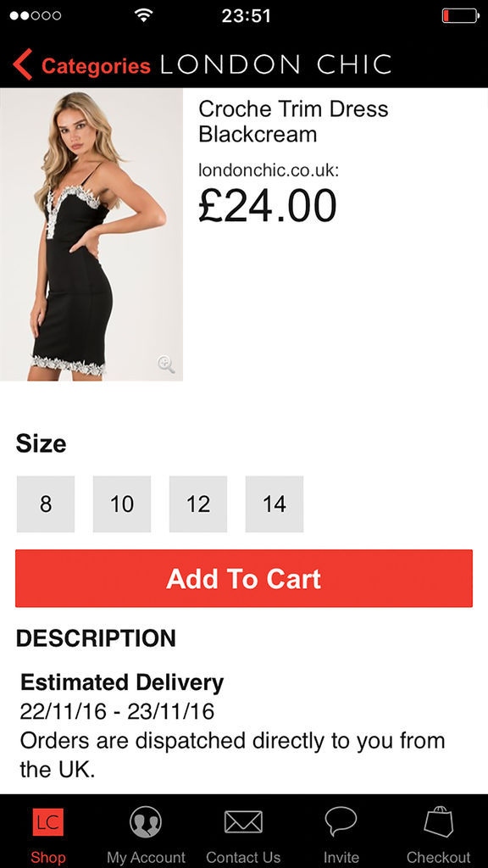Tap the magnifier zoom icon on photo

tap(166, 364)
